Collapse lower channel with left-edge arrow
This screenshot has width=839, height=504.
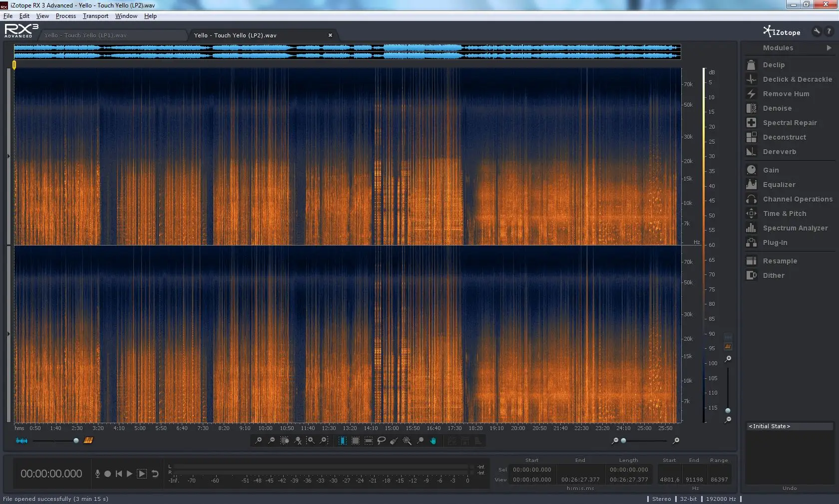point(8,334)
